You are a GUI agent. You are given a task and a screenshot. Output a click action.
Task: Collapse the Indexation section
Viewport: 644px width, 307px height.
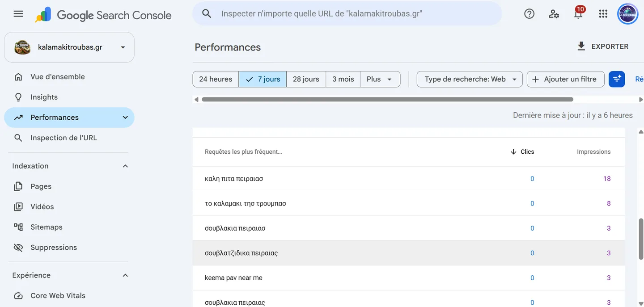pos(125,166)
